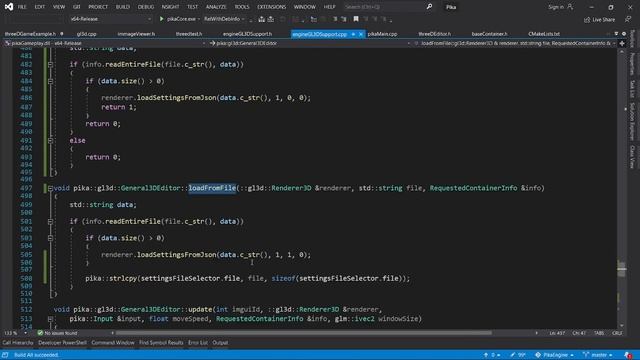The width and height of the screenshot is (640, 360).
Task: Switch to CMakeLists.txt tab
Action: click(x=544, y=34)
